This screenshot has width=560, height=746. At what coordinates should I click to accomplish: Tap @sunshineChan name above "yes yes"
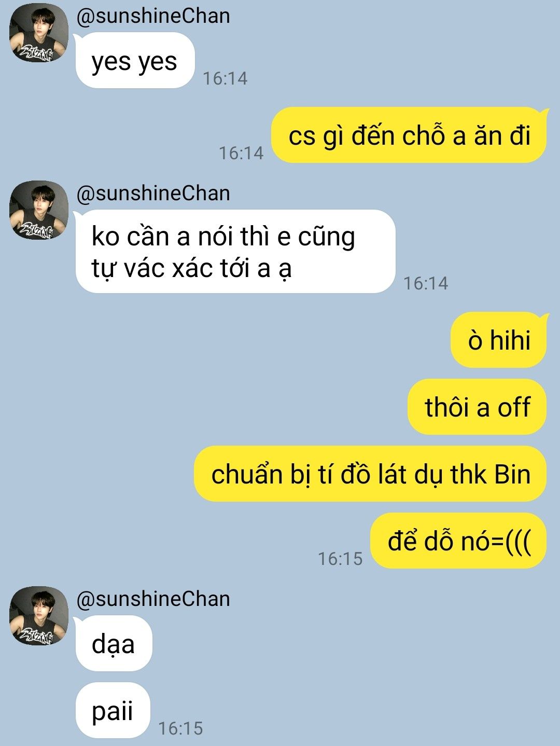coord(153,16)
